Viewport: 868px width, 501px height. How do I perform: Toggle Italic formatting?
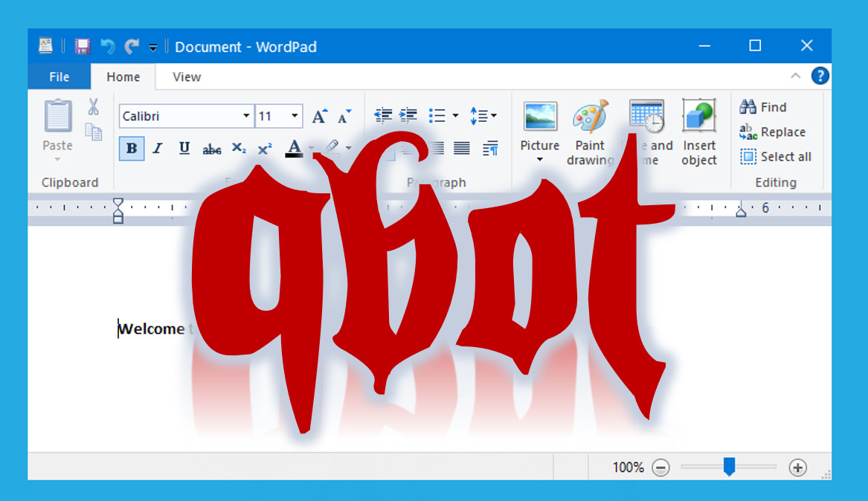pyautogui.click(x=158, y=149)
